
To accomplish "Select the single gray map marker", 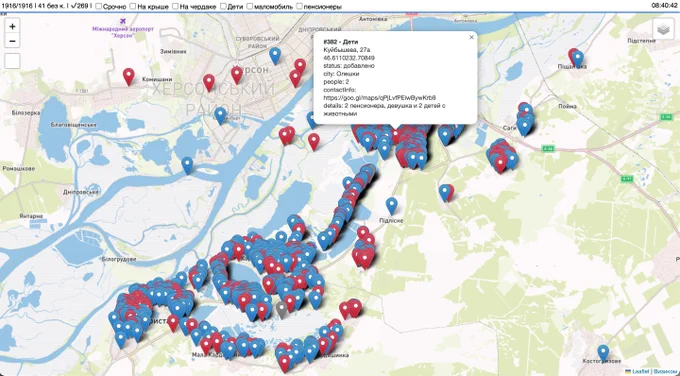I will point(281,310).
